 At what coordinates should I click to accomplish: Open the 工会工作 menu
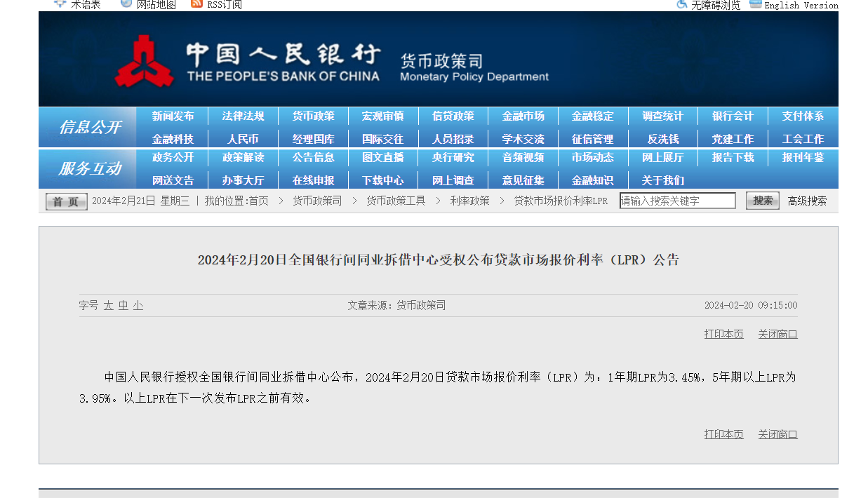(x=803, y=139)
